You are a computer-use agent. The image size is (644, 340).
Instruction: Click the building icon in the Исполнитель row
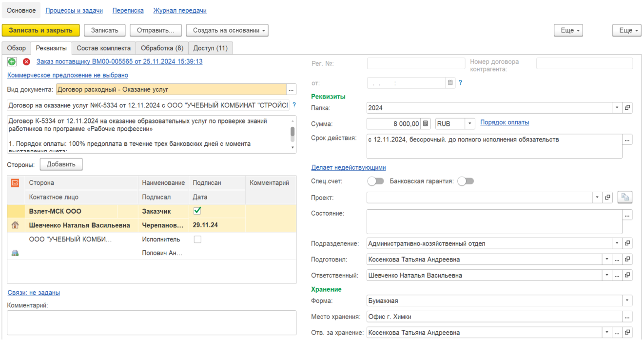pos(15,253)
